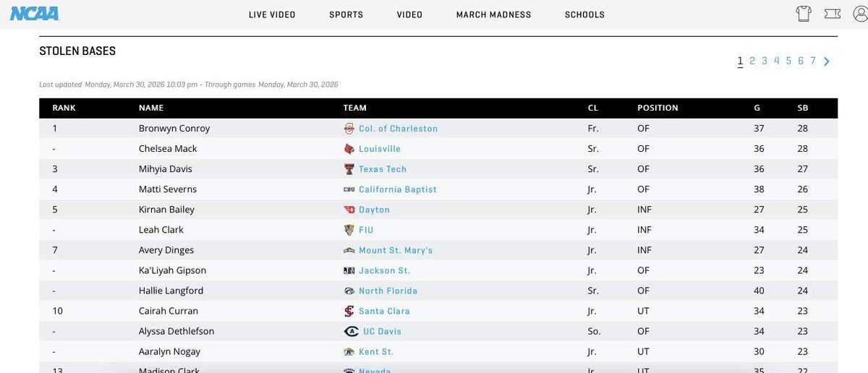Go to page 2 of results
Screen dimensions: 868x373
coord(752,61)
